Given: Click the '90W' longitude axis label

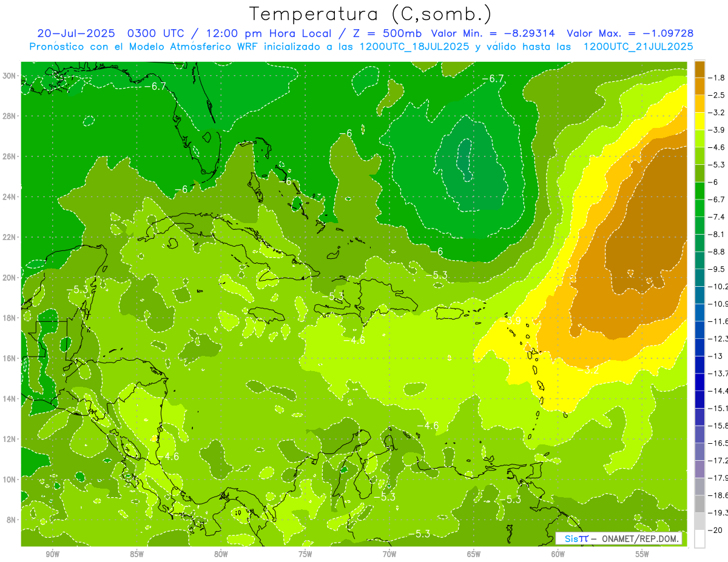Looking at the screenshot, I should [x=52, y=554].
